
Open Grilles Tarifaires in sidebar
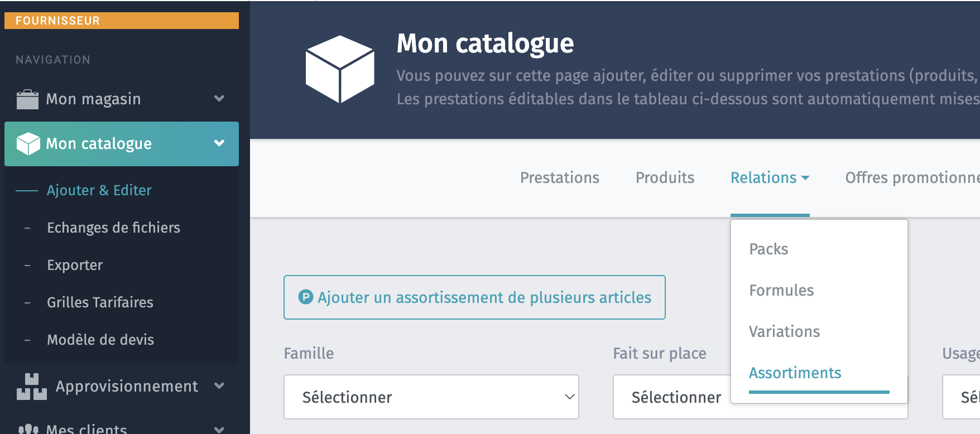[100, 302]
